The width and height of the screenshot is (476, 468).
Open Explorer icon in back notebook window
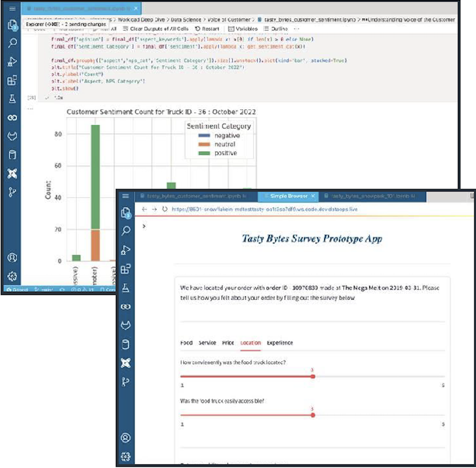12,24
